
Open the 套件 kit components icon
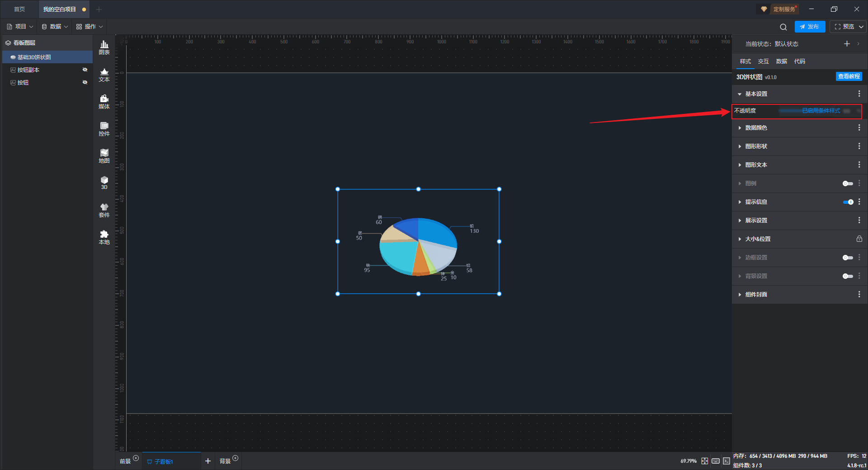104,210
